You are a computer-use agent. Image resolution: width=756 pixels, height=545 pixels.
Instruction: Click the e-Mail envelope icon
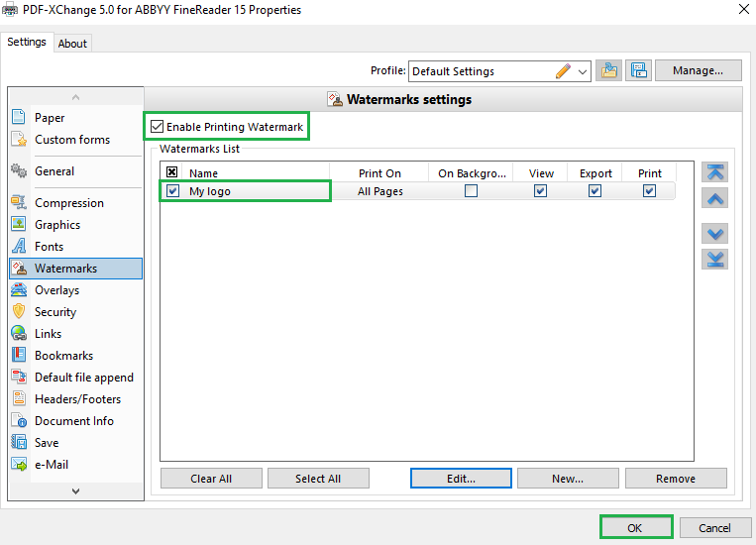point(19,464)
